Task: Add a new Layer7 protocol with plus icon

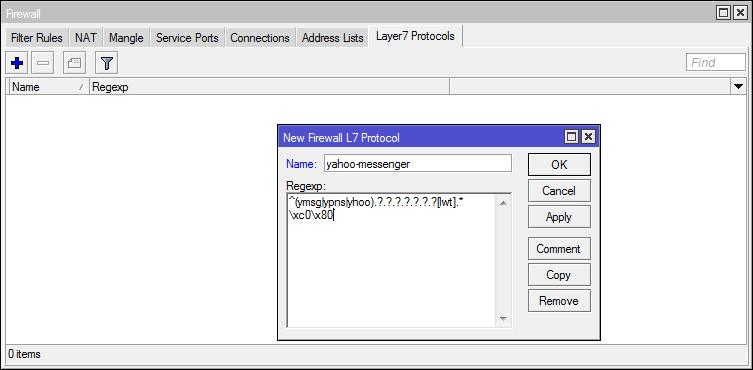Action: tap(17, 63)
